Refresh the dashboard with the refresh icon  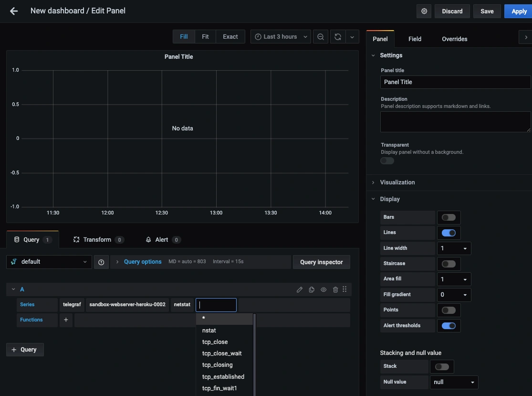click(338, 37)
